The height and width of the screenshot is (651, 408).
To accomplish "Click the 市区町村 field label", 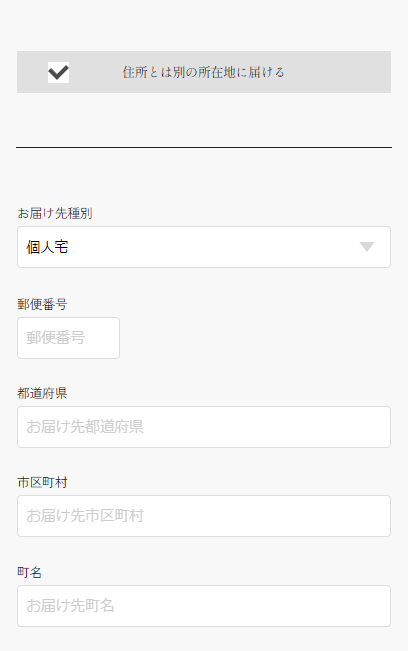I will pyautogui.click(x=42, y=482).
